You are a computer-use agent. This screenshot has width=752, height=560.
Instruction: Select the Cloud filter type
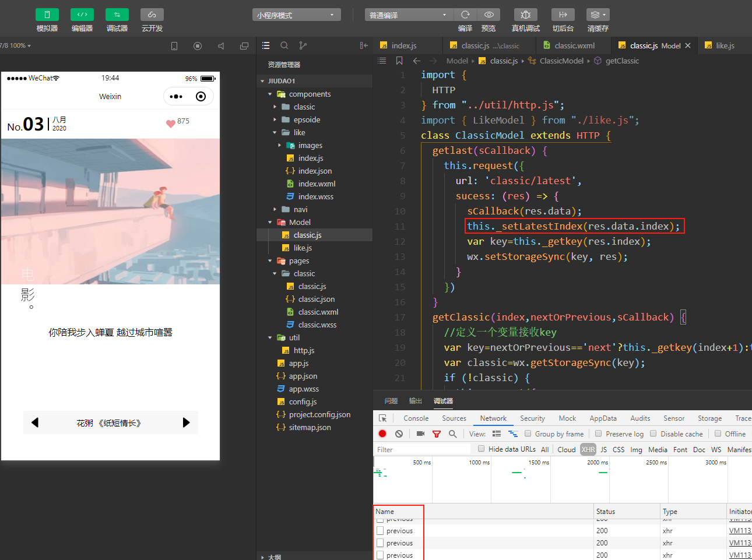coord(567,449)
